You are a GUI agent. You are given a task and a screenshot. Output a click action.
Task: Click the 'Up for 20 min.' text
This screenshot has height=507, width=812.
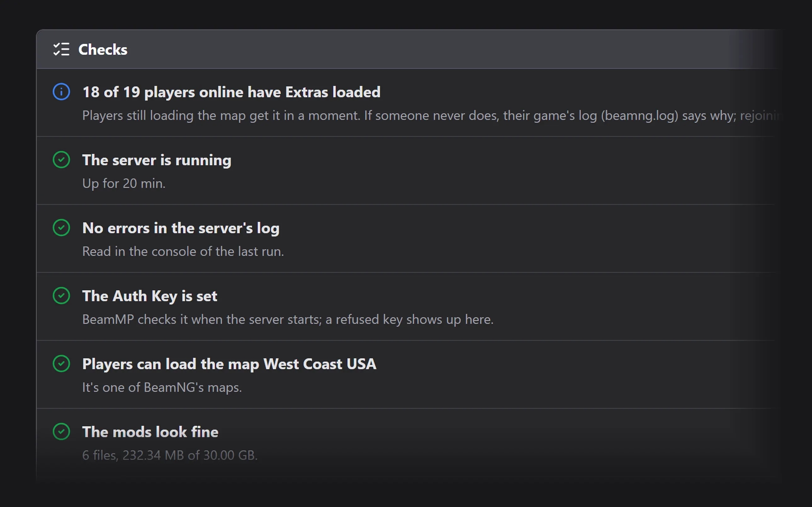124,183
